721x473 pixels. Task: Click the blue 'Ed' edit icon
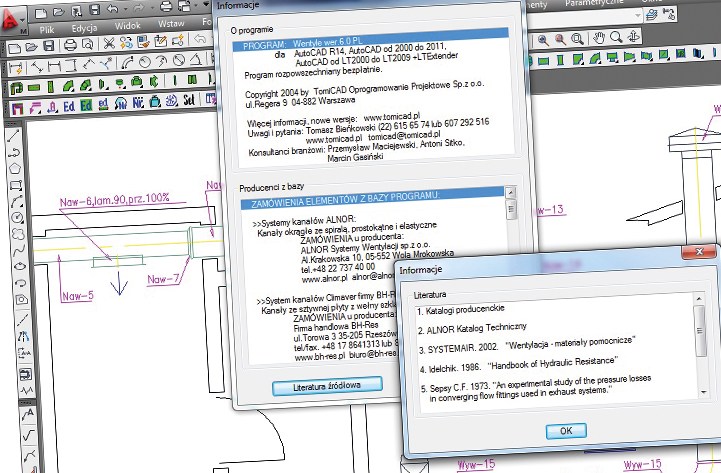[69, 107]
